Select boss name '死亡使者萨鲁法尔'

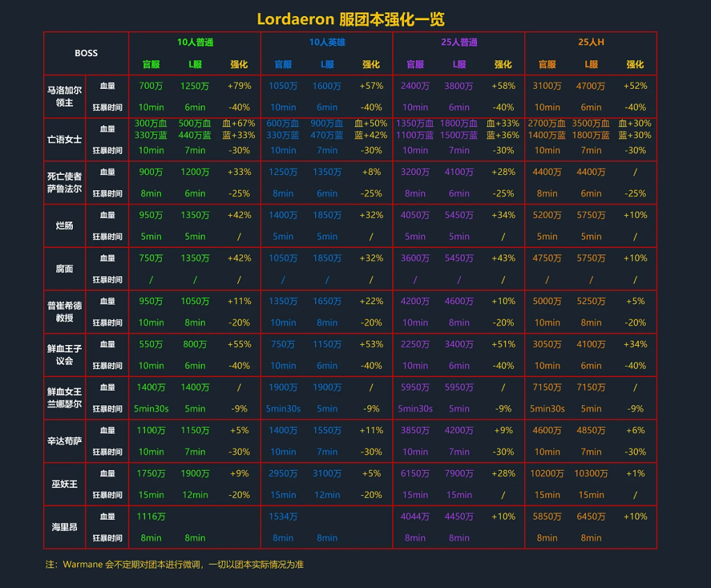click(65, 183)
